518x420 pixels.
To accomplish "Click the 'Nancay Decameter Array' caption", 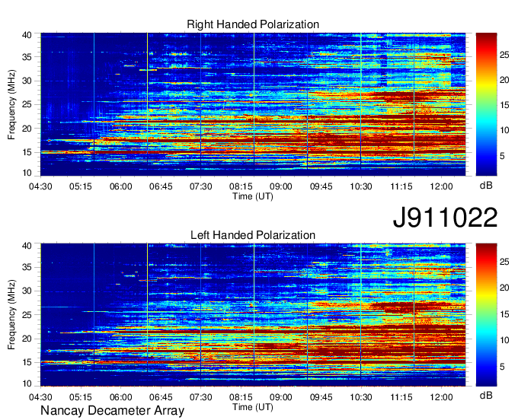I will tap(112, 410).
